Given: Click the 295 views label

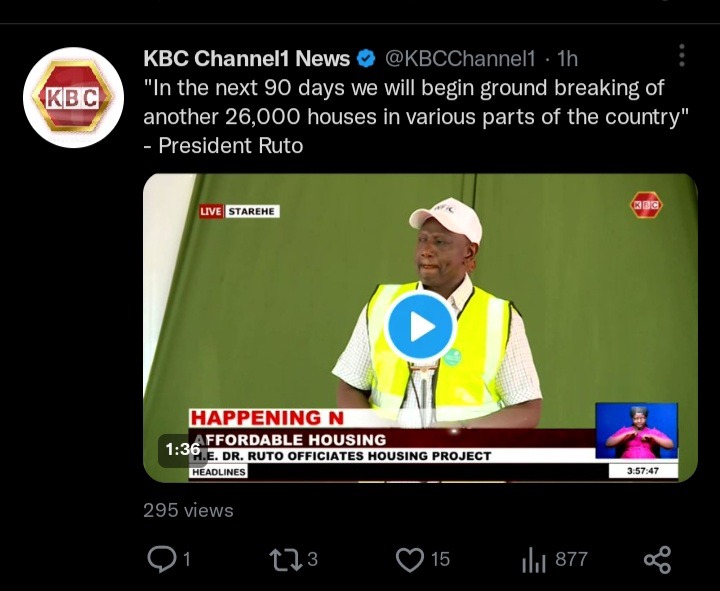Looking at the screenshot, I should click(x=188, y=510).
